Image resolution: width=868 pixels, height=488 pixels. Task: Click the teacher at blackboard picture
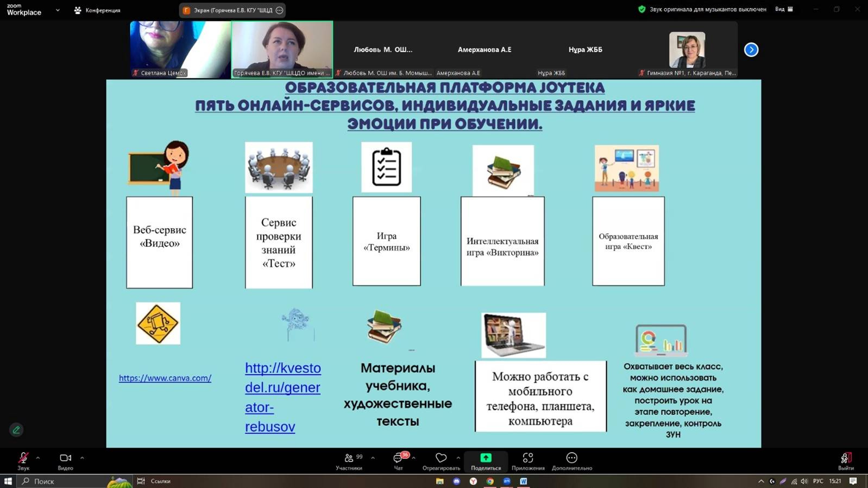point(159,167)
